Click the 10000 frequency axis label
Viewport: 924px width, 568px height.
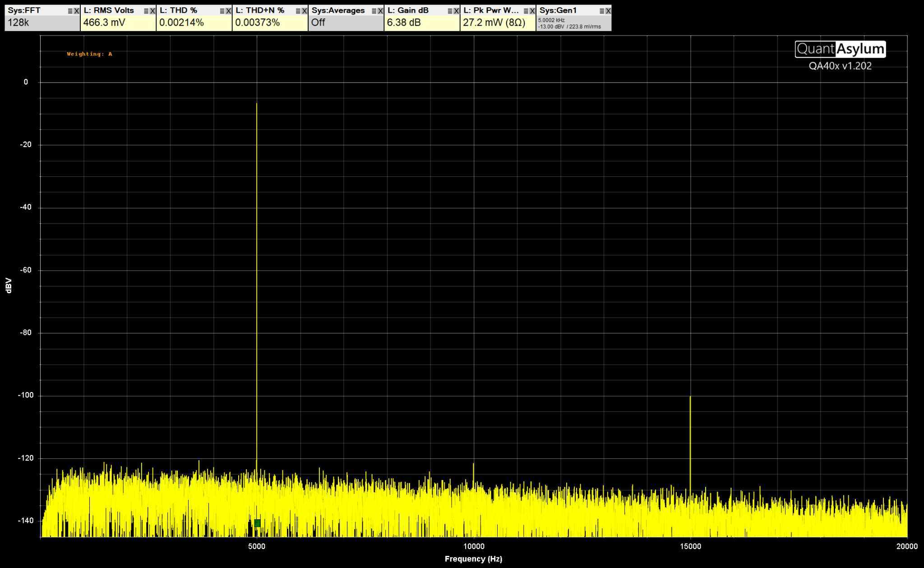click(x=474, y=546)
